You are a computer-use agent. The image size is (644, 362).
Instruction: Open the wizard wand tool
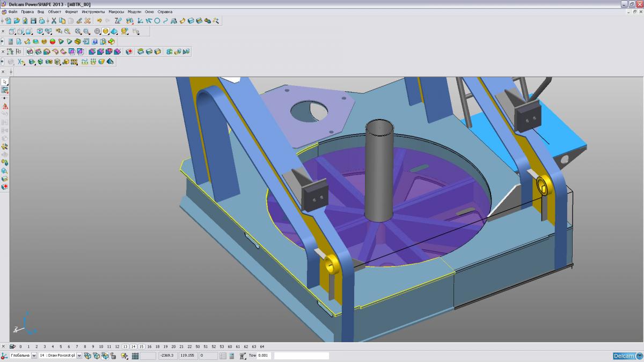(x=216, y=21)
